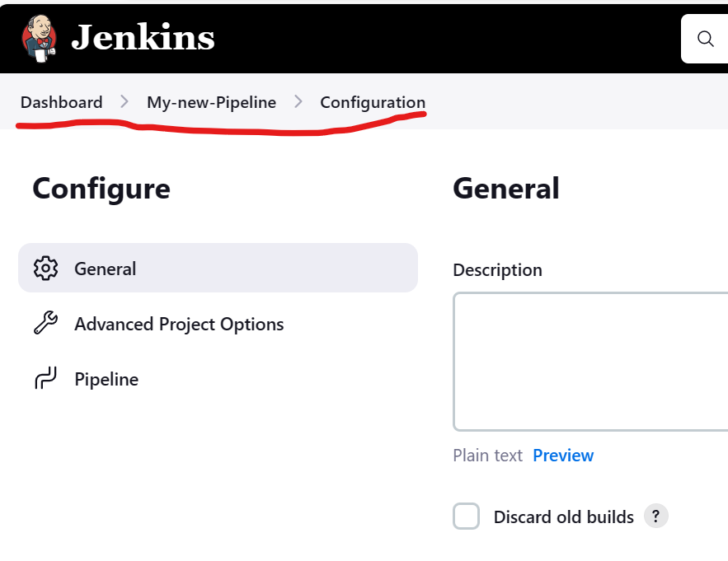Click the Pipeline flow icon in sidebar

pos(46,379)
